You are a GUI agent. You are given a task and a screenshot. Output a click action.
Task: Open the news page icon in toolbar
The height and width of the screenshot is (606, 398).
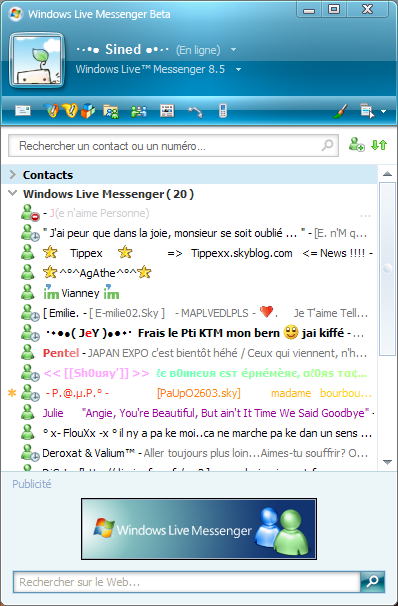tap(167, 111)
